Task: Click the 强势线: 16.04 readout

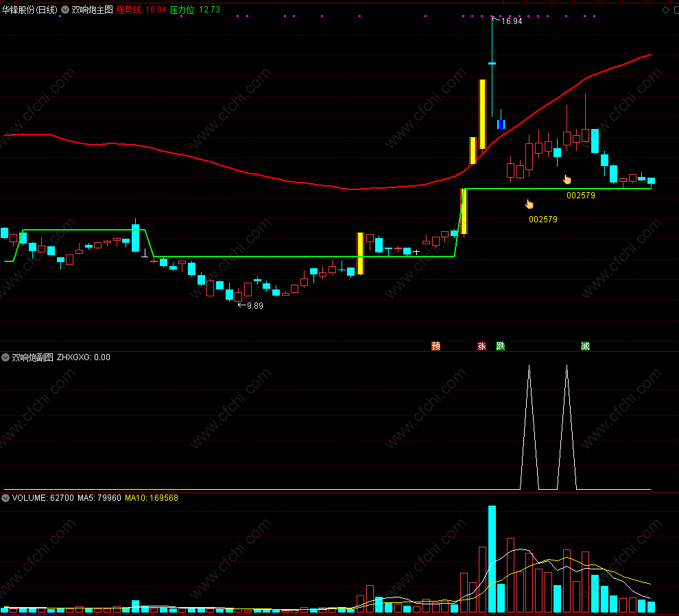Action: 141,10
